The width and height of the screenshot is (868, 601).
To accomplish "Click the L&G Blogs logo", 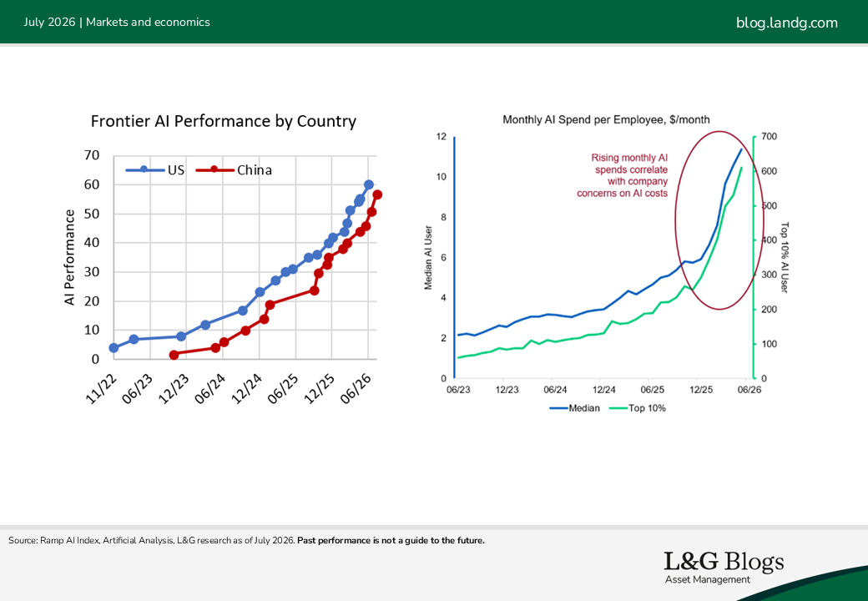I will click(x=724, y=561).
